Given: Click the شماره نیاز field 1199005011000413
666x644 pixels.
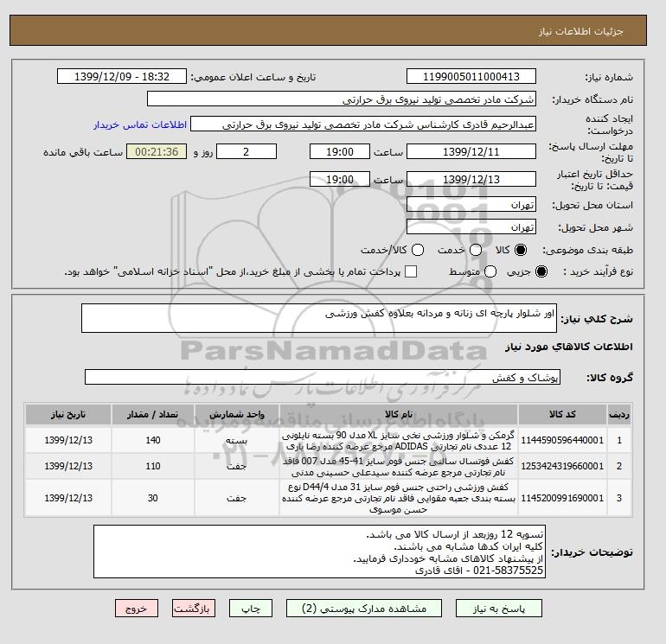Looking at the screenshot, I should pos(471,76).
